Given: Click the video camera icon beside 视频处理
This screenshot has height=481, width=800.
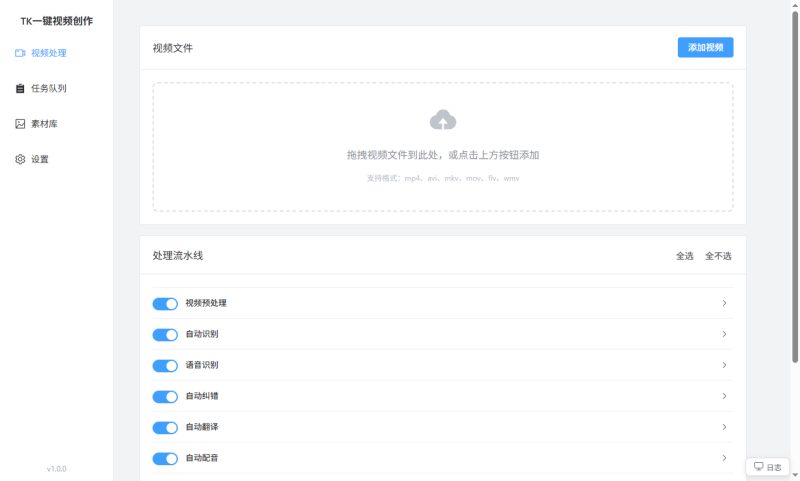Looking at the screenshot, I should pyautogui.click(x=20, y=53).
